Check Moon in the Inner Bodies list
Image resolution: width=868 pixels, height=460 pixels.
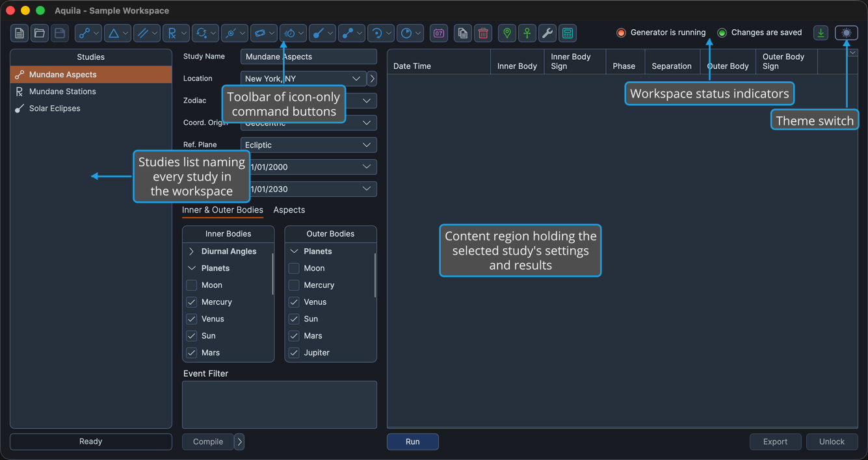tap(192, 285)
